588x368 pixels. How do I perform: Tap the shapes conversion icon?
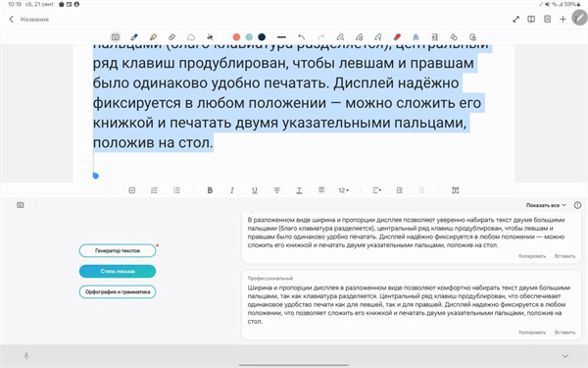(x=454, y=37)
